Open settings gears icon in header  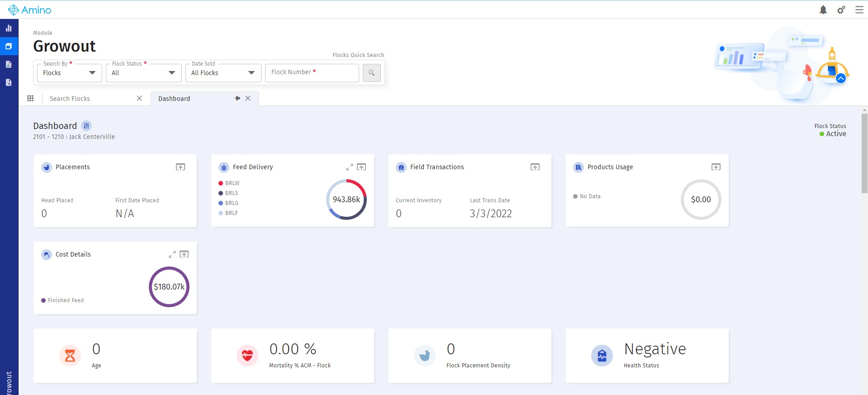(x=841, y=10)
